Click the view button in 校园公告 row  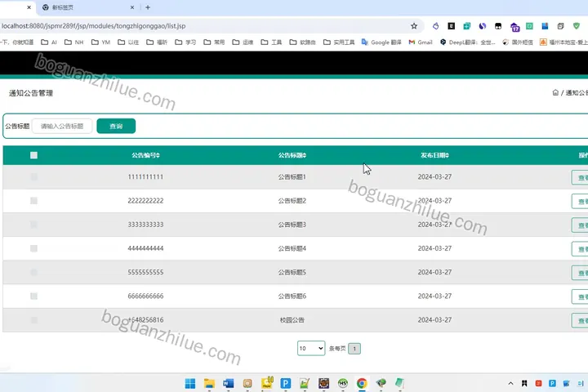(x=580, y=321)
